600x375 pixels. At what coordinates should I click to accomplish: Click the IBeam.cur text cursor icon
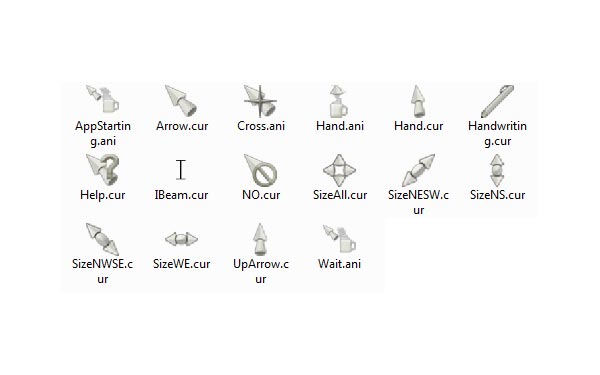tap(181, 170)
